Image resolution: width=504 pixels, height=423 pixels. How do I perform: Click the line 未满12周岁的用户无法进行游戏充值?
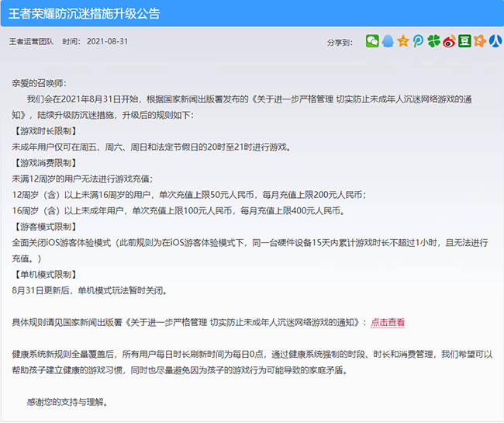pyautogui.click(x=82, y=179)
